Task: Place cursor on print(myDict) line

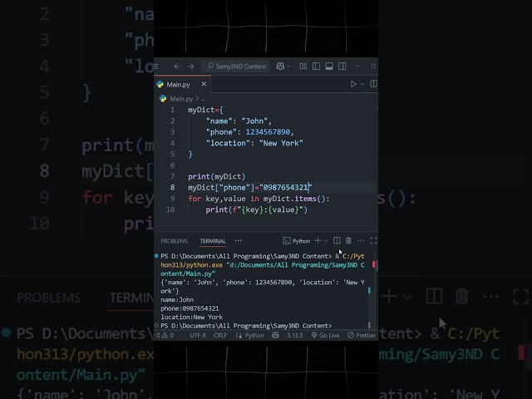Action: click(216, 176)
